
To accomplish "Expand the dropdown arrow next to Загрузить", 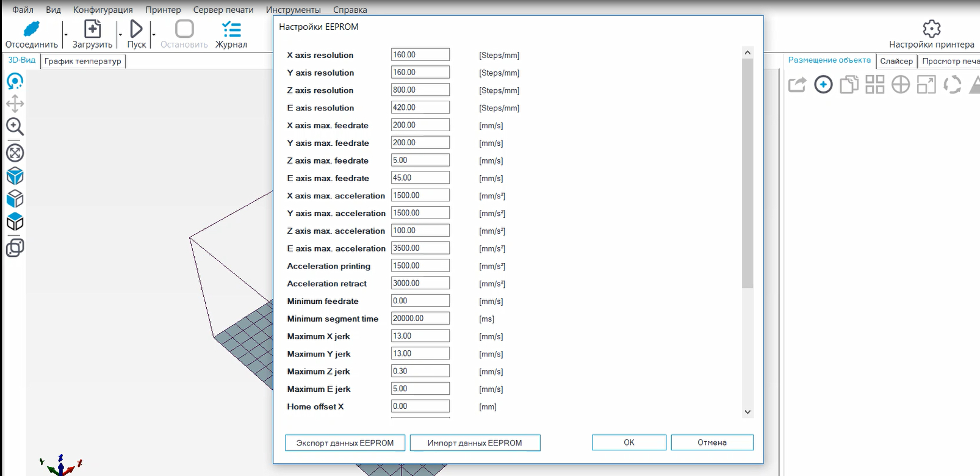I will tap(120, 35).
